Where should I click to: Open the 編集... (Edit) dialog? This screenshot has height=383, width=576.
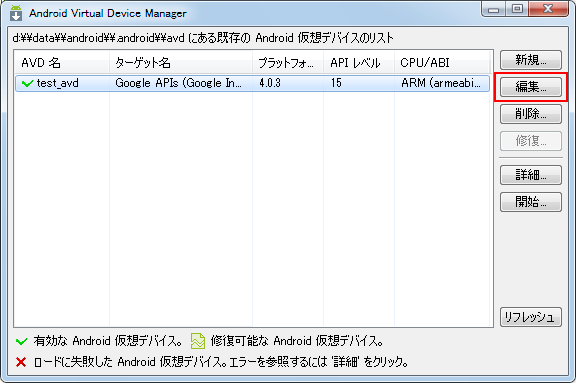click(530, 87)
